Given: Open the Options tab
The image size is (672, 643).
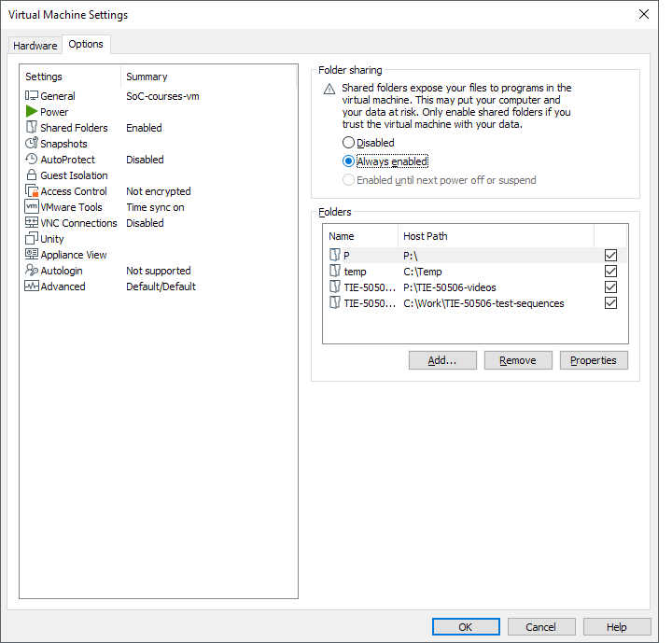Looking at the screenshot, I should [x=86, y=45].
